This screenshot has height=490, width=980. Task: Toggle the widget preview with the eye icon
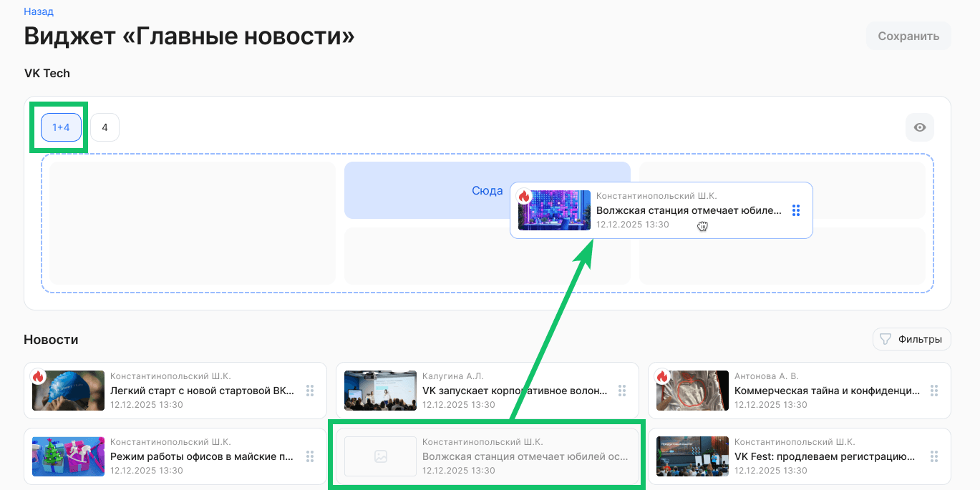click(x=919, y=127)
